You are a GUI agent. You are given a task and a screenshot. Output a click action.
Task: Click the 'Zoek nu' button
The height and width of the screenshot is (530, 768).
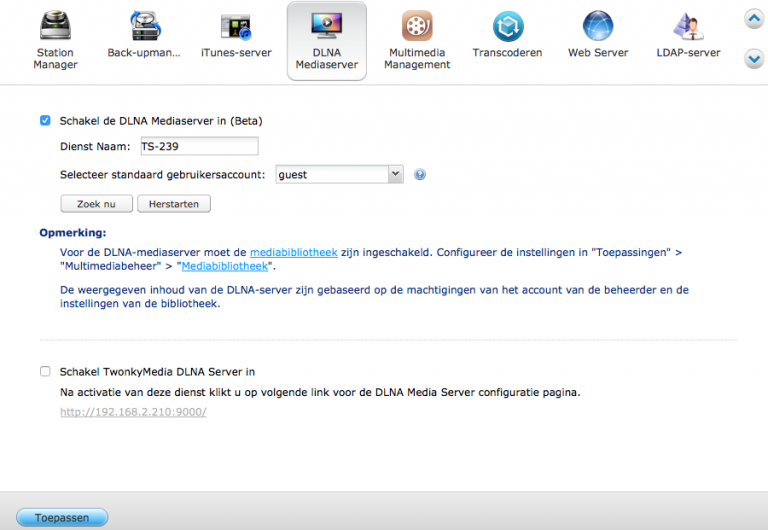pyautogui.click(x=97, y=204)
